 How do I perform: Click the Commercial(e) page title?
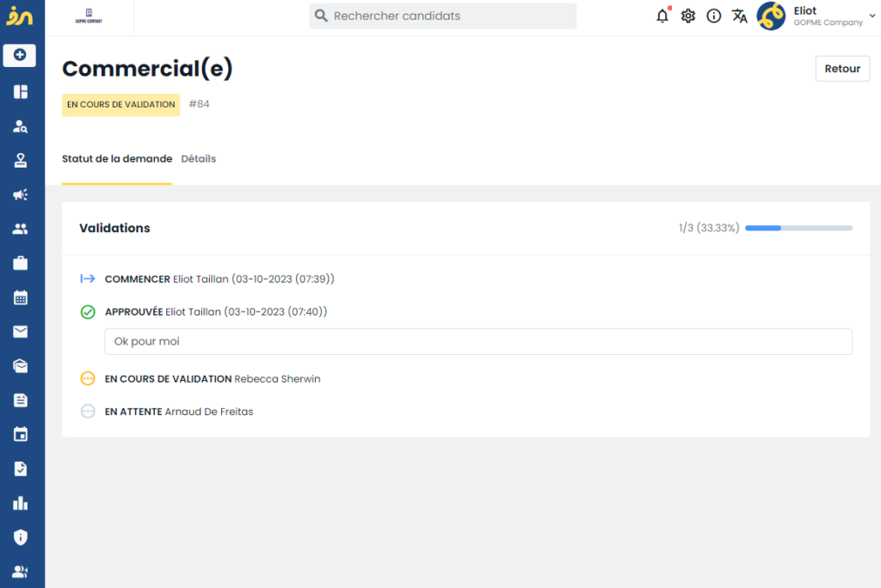(x=147, y=69)
